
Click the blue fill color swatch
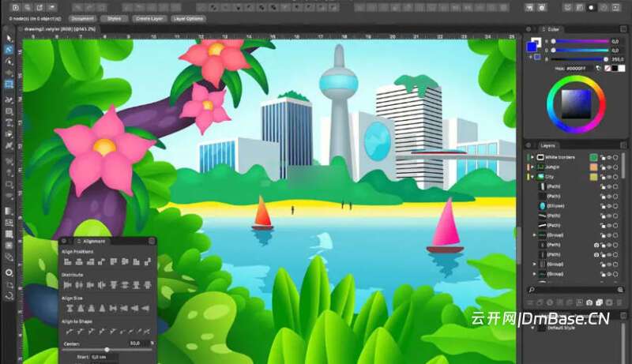click(x=532, y=47)
